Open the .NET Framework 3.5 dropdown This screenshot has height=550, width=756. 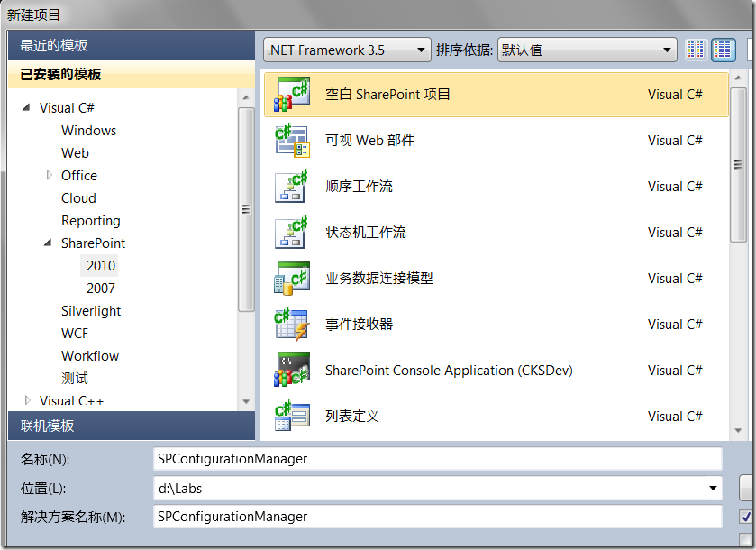point(347,50)
